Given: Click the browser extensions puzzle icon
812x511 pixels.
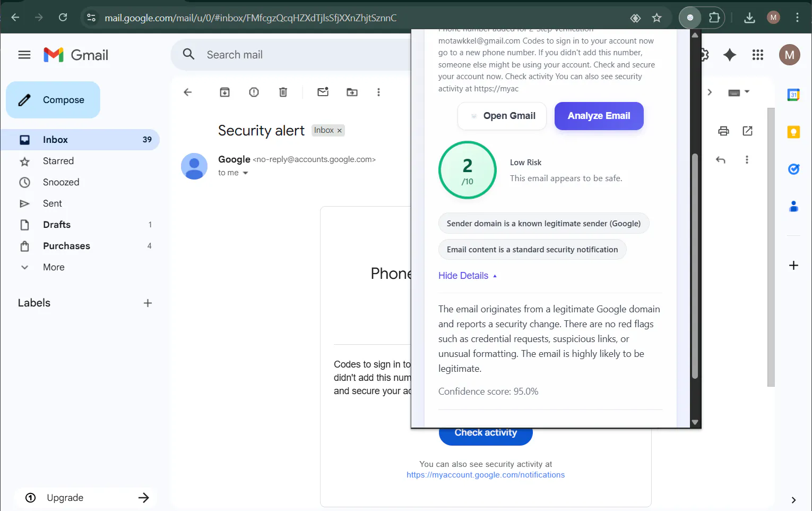Looking at the screenshot, I should click(x=714, y=18).
